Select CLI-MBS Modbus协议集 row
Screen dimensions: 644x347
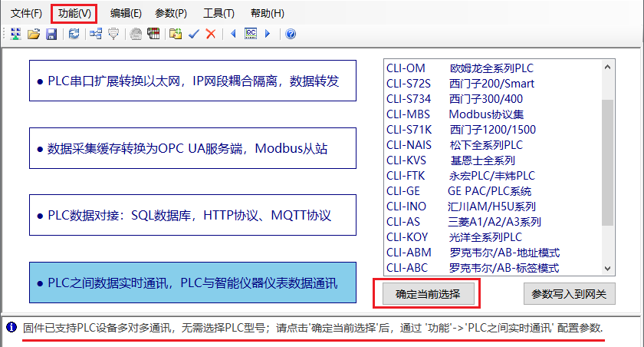pyautogui.click(x=493, y=114)
